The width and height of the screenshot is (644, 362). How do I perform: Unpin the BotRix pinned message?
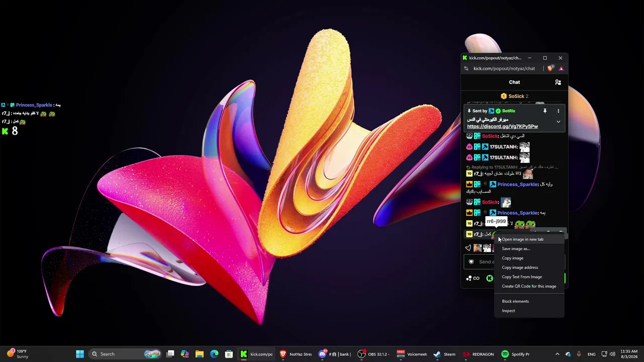pos(545,111)
